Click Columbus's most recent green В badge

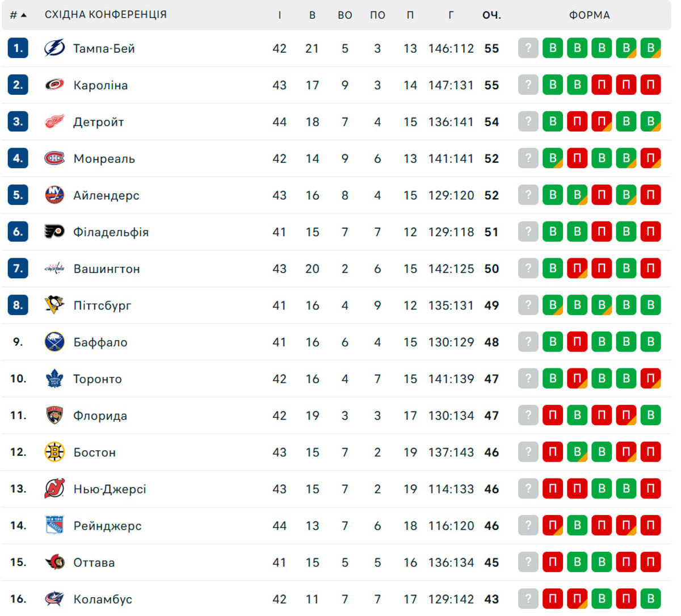650,598
